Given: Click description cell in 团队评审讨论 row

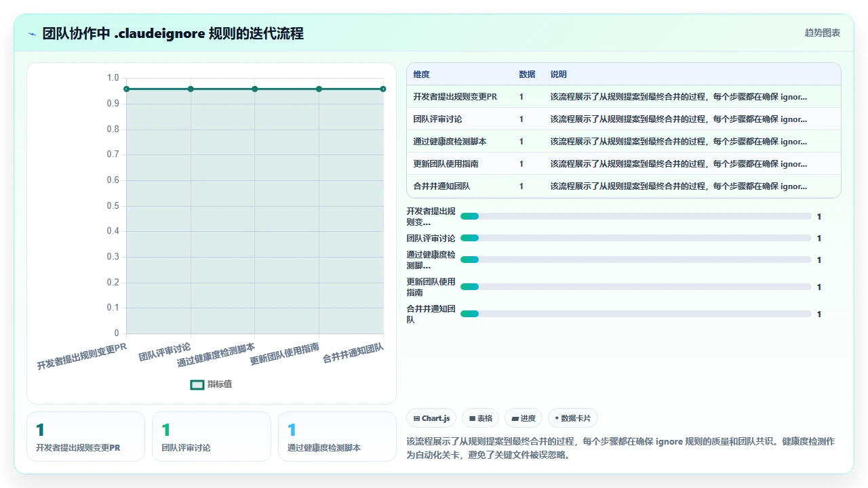Looking at the screenshot, I should [x=679, y=119].
